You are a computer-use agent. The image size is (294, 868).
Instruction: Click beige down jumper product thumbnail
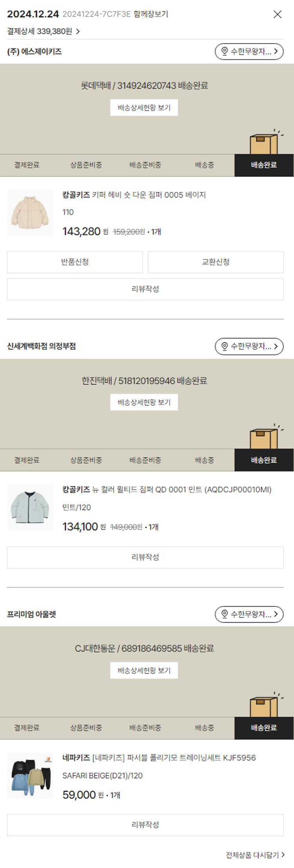pos(30,213)
